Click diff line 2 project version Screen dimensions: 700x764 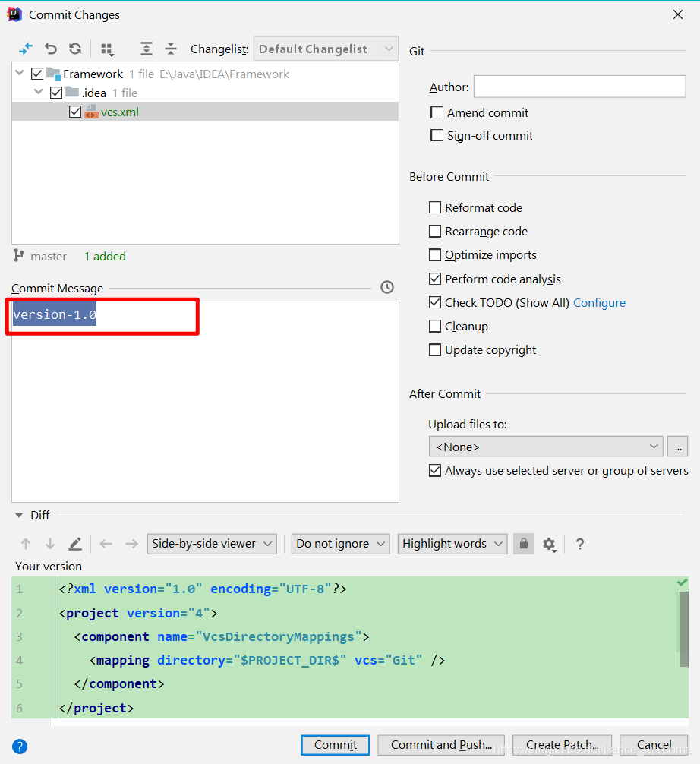[x=138, y=613]
